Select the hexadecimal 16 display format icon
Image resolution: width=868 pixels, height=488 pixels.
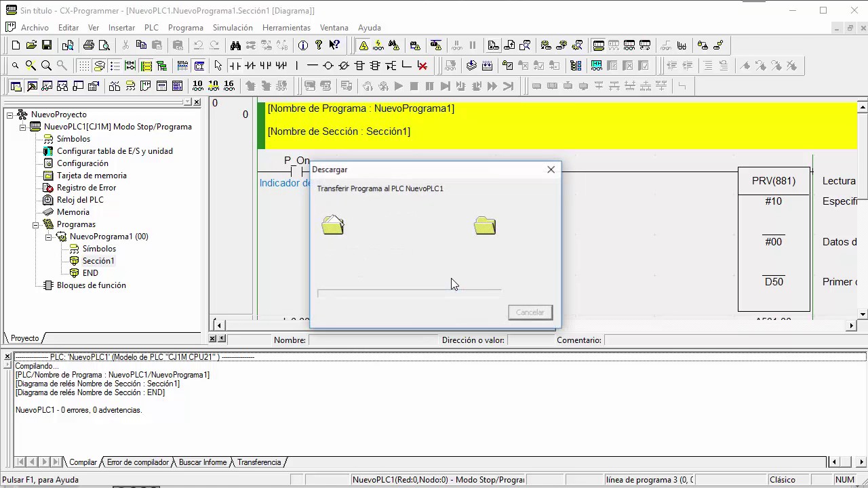229,86
